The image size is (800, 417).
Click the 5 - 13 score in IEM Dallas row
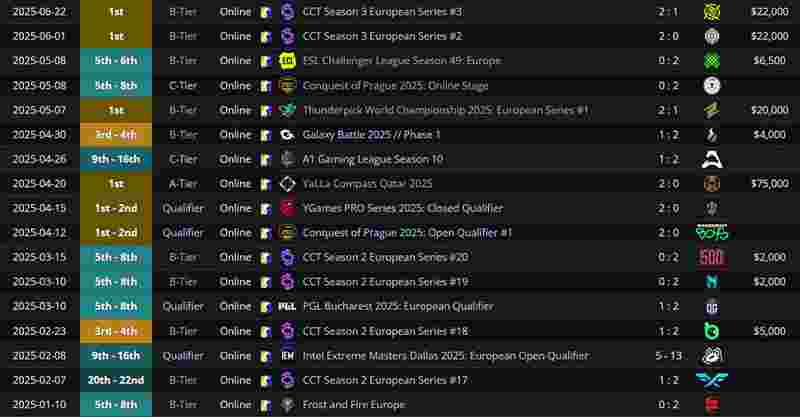pos(668,356)
